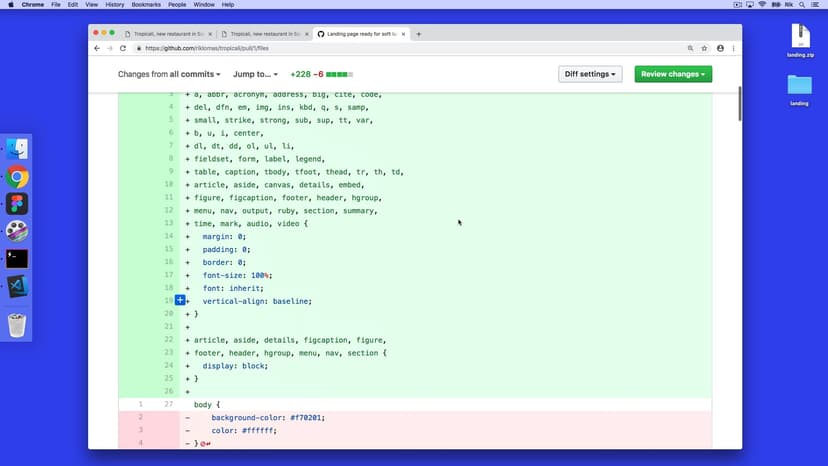Open the Diff settings dropdown

coord(590,74)
